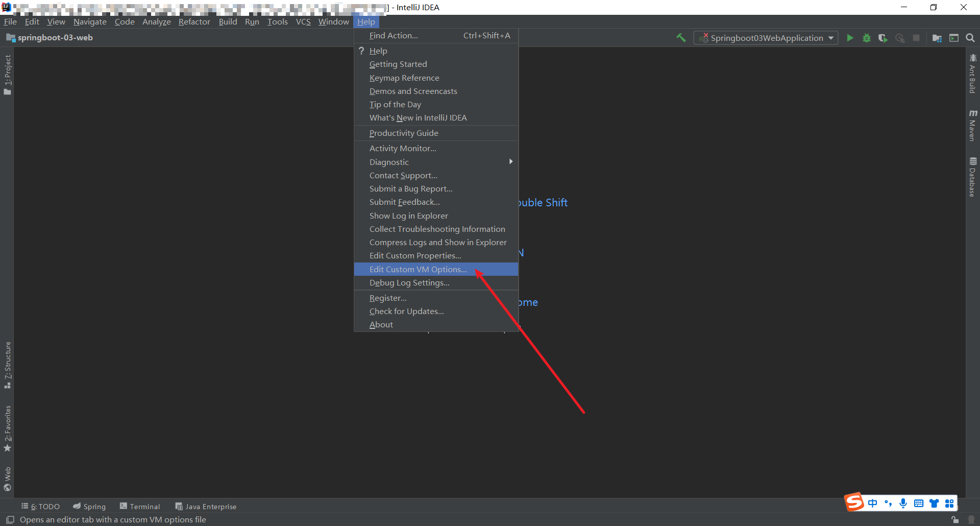
Task: Run Springboot03WebApplication with green play icon
Action: click(850, 38)
